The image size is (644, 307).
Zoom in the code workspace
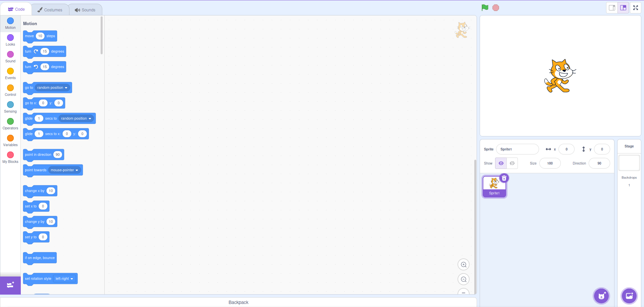pyautogui.click(x=464, y=264)
